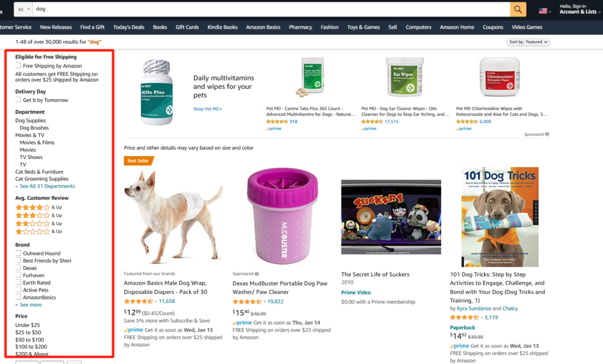Select the three stars & up rating
The image size is (603, 364).
[x=38, y=215]
